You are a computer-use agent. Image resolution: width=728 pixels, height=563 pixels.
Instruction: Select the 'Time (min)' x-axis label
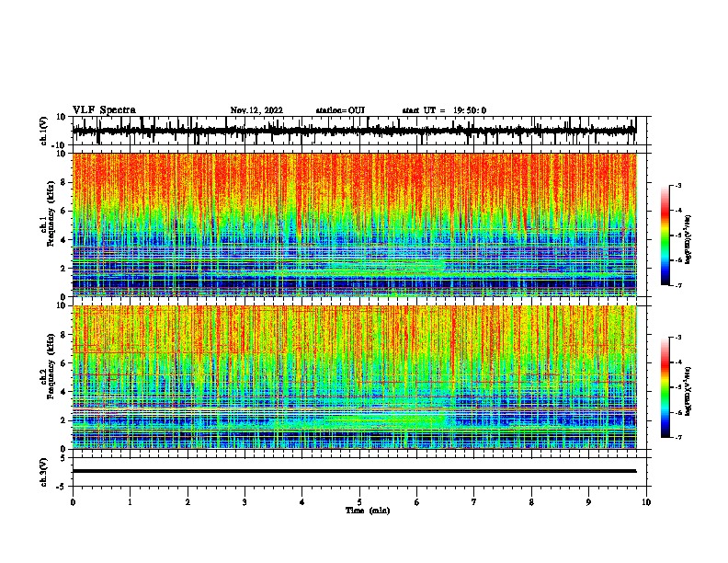368,511
